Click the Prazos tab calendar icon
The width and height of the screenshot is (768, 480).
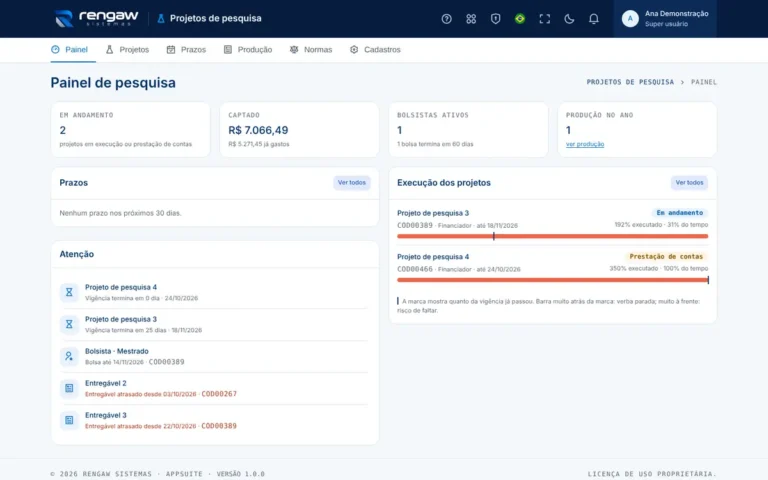(x=171, y=49)
